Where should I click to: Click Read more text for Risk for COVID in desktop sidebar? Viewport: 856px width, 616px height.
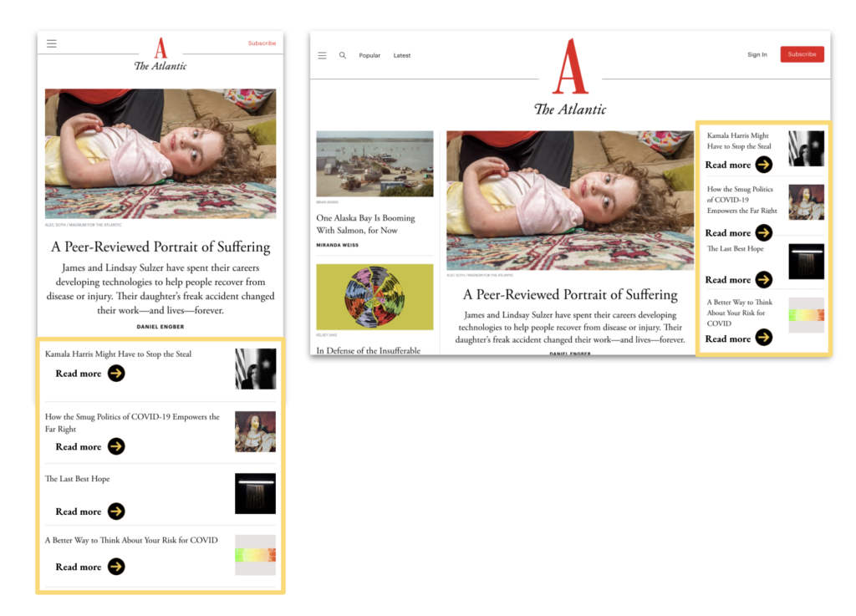[728, 339]
